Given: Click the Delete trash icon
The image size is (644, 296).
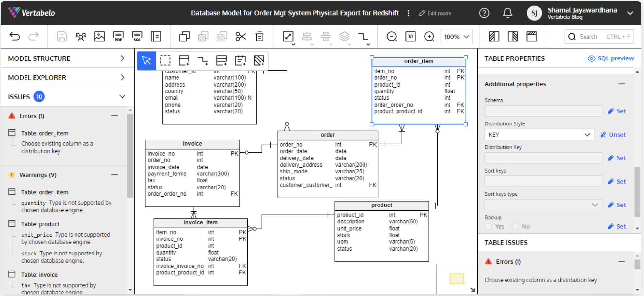Looking at the screenshot, I should [x=260, y=36].
